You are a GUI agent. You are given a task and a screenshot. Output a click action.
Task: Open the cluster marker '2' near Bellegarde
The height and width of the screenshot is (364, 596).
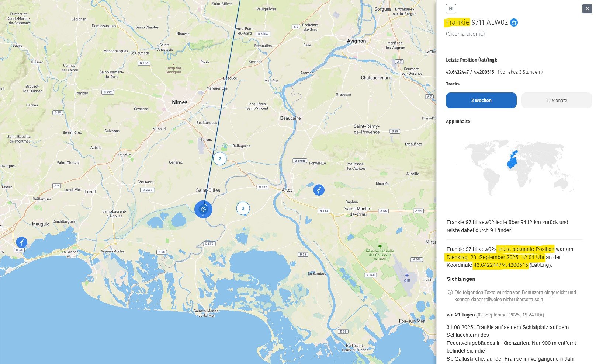click(x=220, y=158)
